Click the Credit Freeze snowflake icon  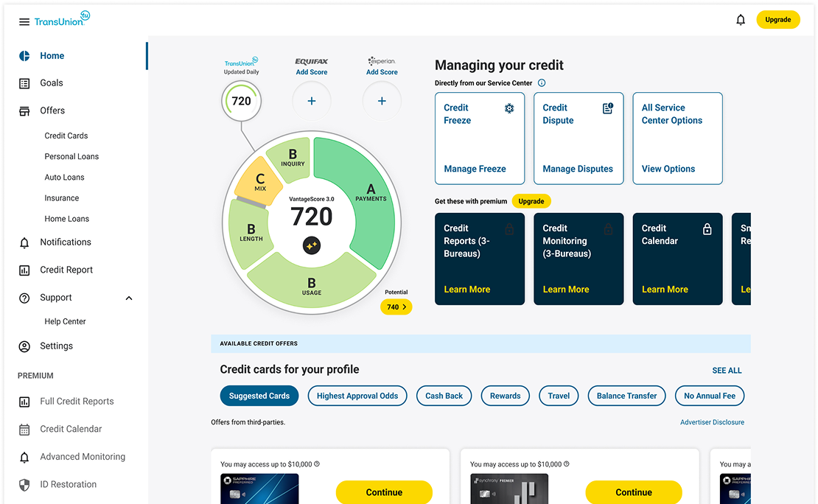(x=509, y=108)
